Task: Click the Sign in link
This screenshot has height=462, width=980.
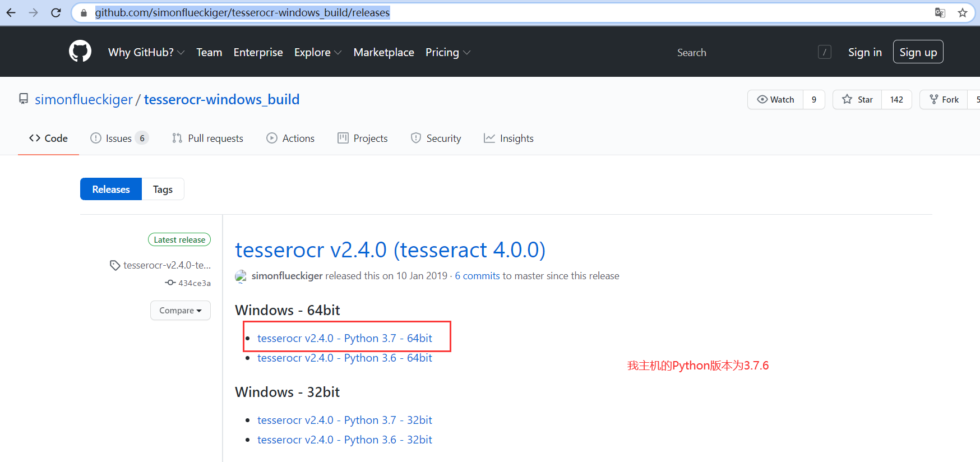Action: point(865,52)
